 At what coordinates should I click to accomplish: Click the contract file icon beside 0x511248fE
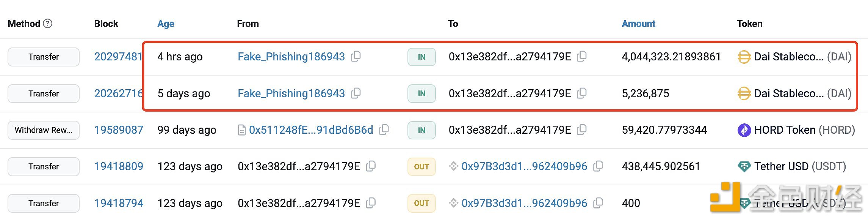[x=242, y=130]
